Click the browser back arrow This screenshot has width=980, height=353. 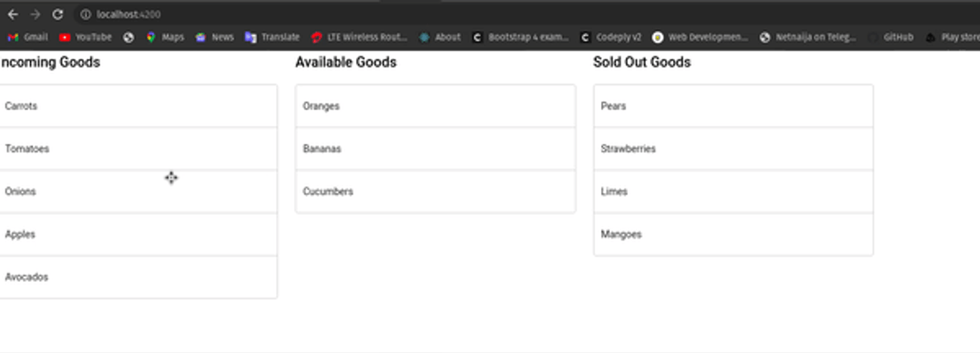pos(13,14)
